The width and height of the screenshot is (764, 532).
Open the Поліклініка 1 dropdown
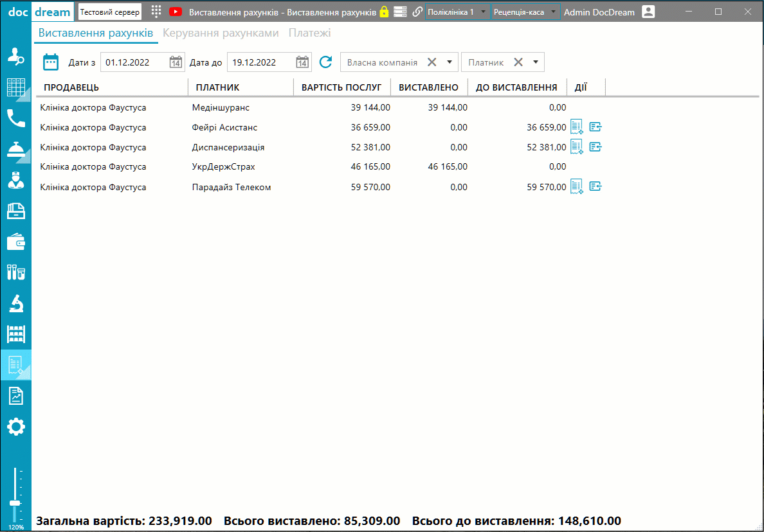[x=483, y=12]
